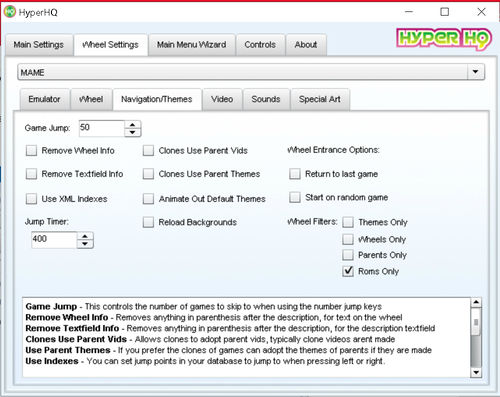Open the Special Art sub-tab
Viewport: 500px width, 397px height.
320,99
